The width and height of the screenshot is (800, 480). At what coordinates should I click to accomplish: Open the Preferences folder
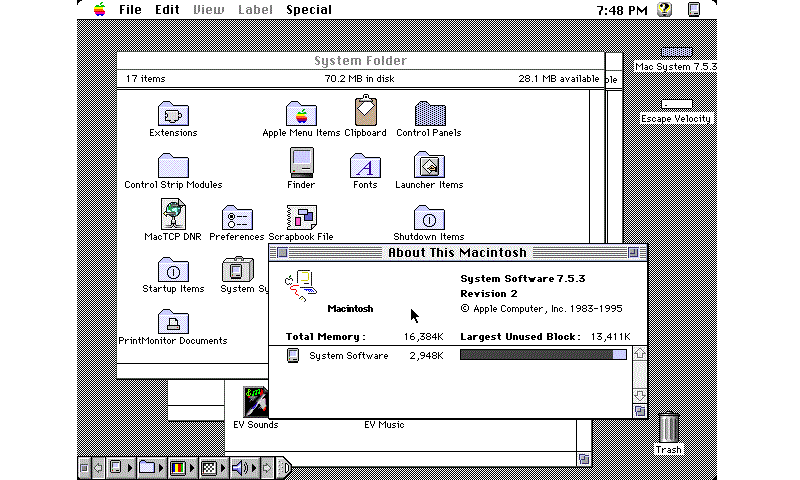(237, 217)
